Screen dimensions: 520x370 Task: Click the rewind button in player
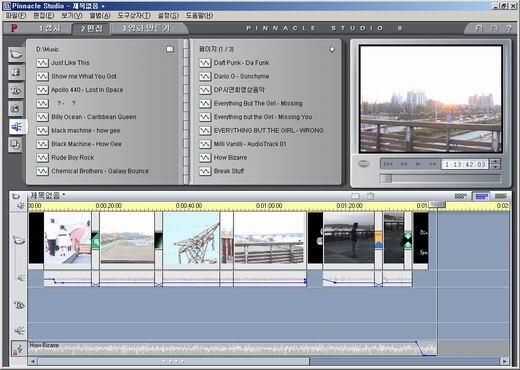click(404, 164)
